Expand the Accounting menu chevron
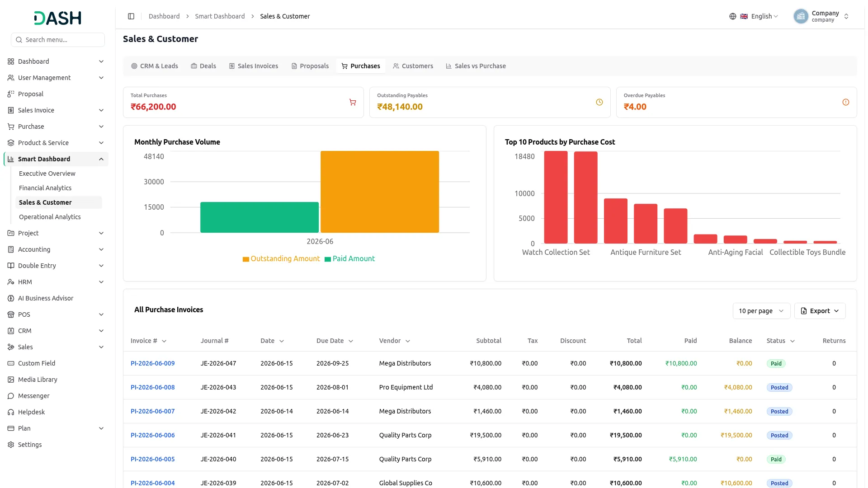 pyautogui.click(x=101, y=249)
